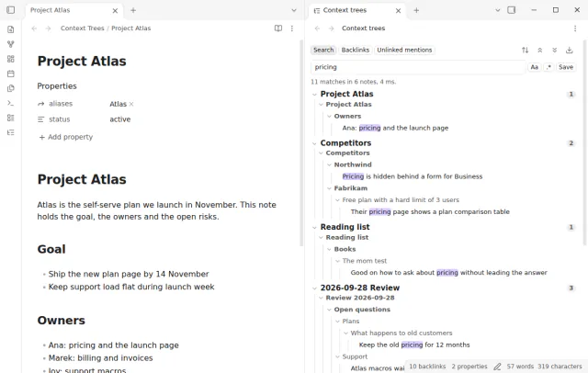Click result 'Ana: pricing and the launch page'
The width and height of the screenshot is (588, 373).
point(395,128)
